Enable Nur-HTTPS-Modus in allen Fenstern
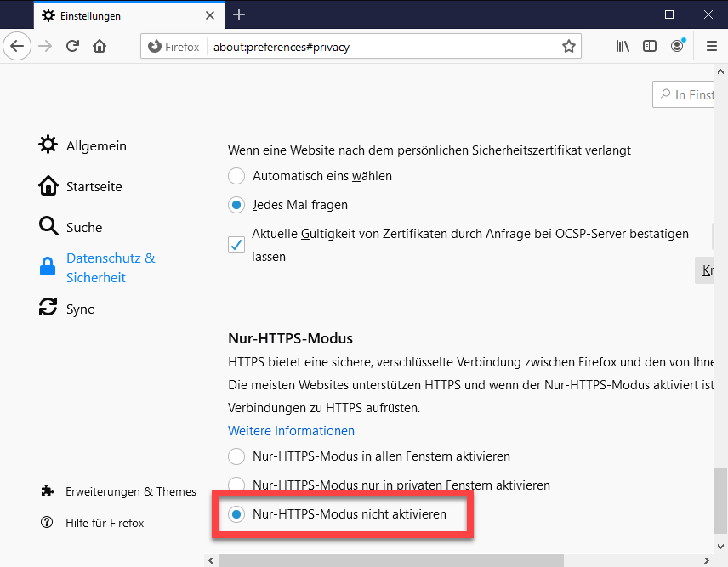 (x=236, y=456)
